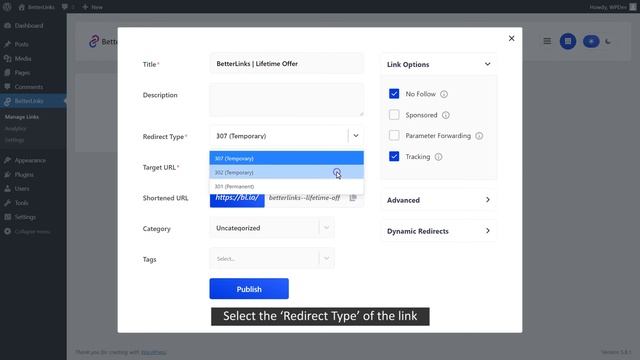Collapse the Link Options section

(487, 64)
